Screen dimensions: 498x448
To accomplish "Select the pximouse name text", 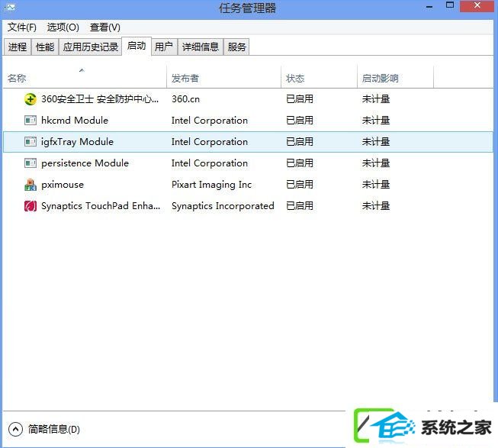I will [63, 185].
